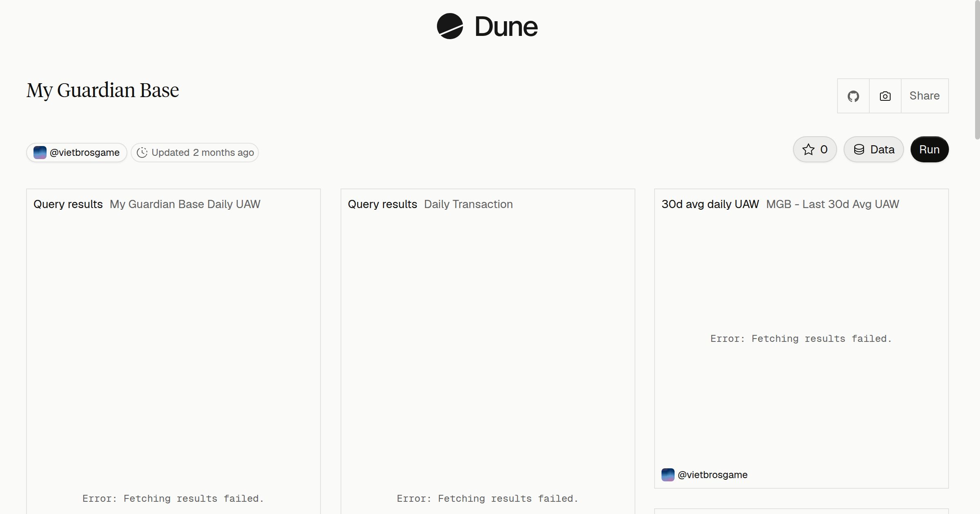Screen dimensions: 980x514
Task: Click the Updated 2 months ago chip
Action: [195, 153]
